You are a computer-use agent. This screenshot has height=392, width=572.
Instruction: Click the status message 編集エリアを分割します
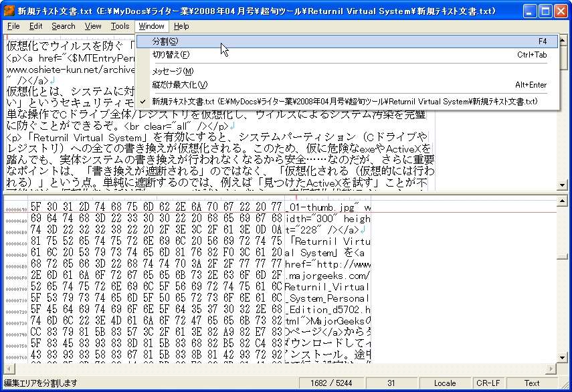[41, 383]
